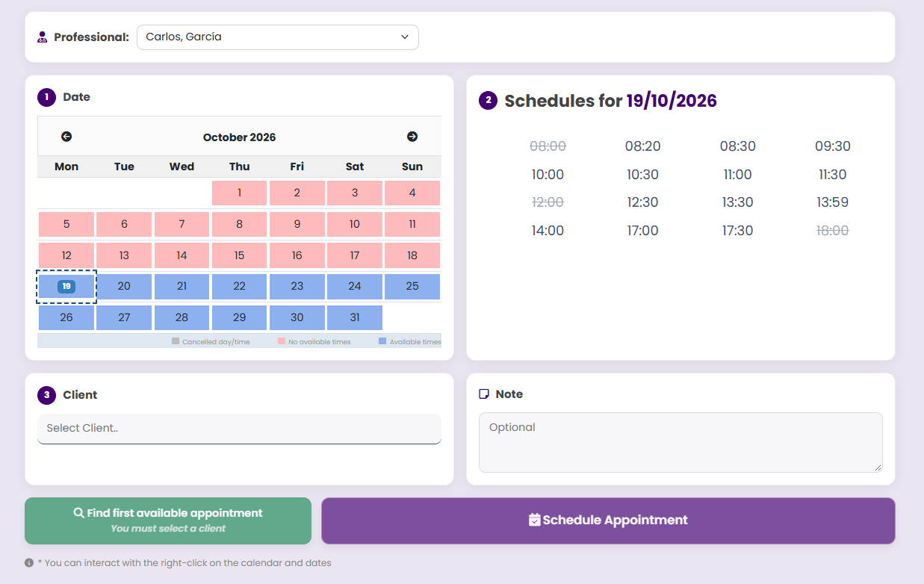The width and height of the screenshot is (924, 584).
Task: Click the Available times legend swatch
Action: click(x=382, y=341)
